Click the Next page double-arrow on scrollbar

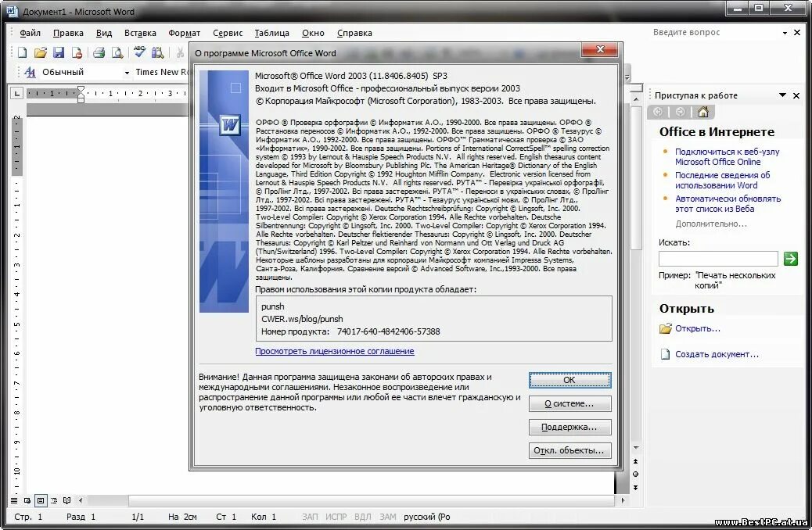(x=635, y=488)
